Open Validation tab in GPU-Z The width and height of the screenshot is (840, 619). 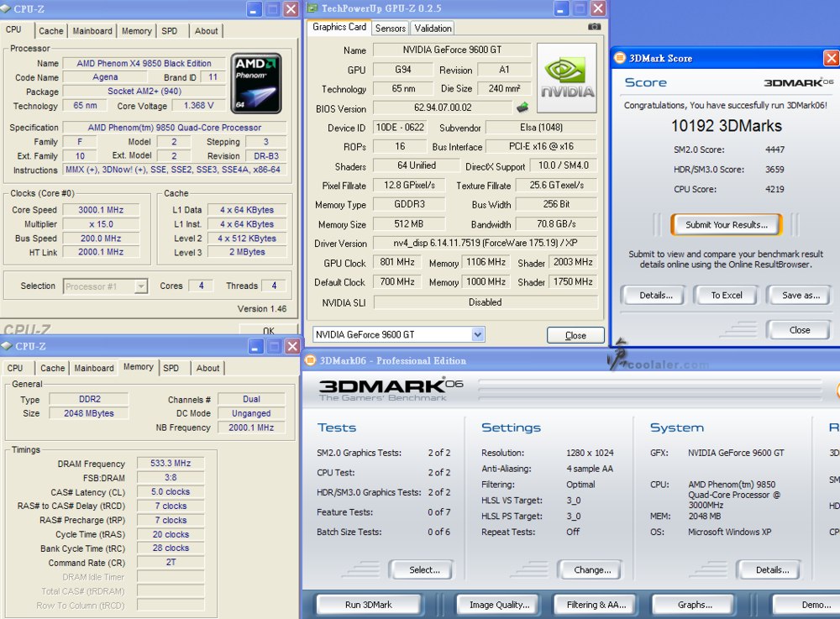click(x=433, y=29)
